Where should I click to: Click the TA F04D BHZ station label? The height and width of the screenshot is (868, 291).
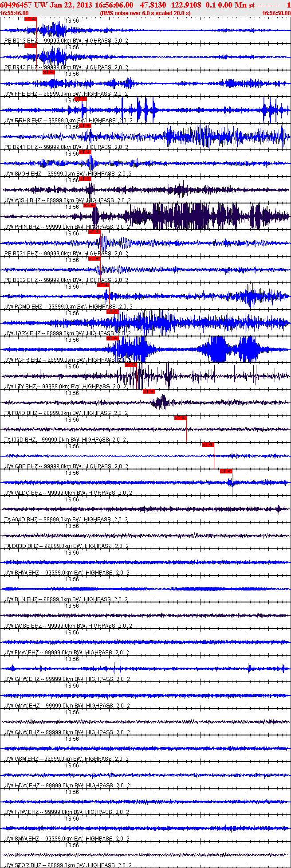[x=21, y=413]
